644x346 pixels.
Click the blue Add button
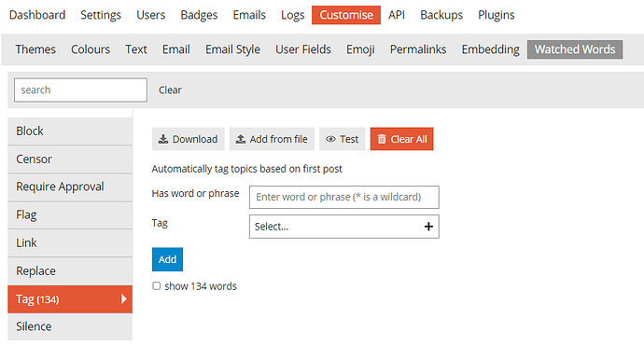(167, 259)
